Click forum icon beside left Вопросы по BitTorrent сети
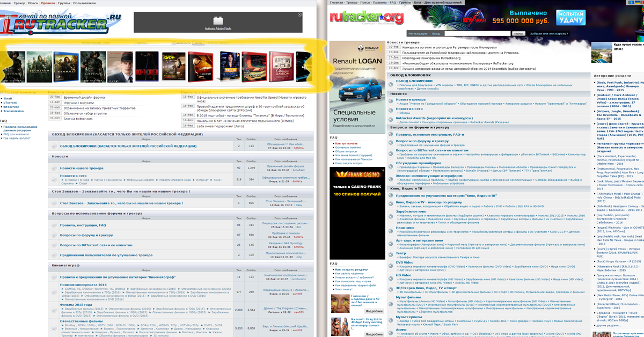 (54, 245)
